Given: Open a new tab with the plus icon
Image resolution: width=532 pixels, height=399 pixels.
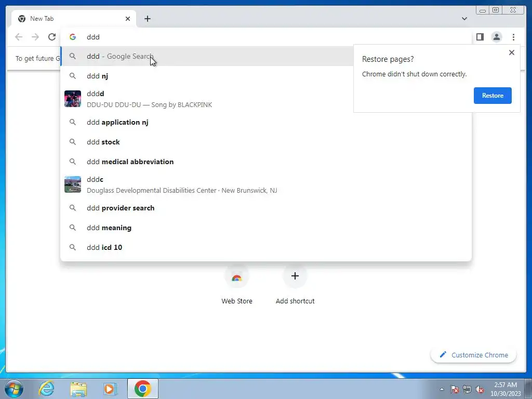Looking at the screenshot, I should (x=147, y=19).
